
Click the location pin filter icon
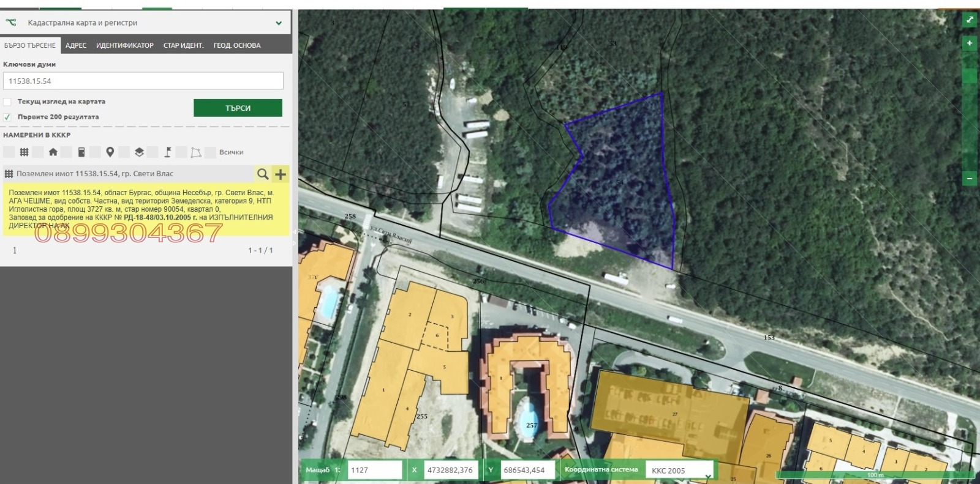[110, 152]
